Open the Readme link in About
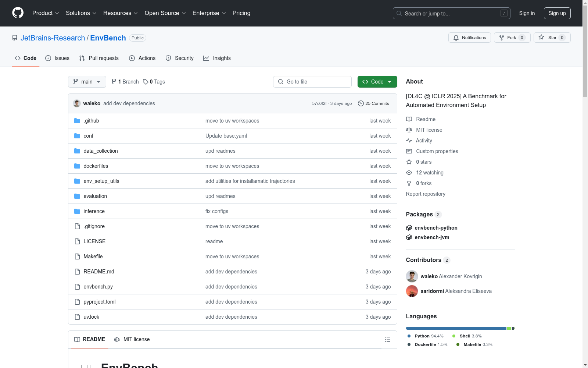The image size is (588, 368). tap(421, 119)
